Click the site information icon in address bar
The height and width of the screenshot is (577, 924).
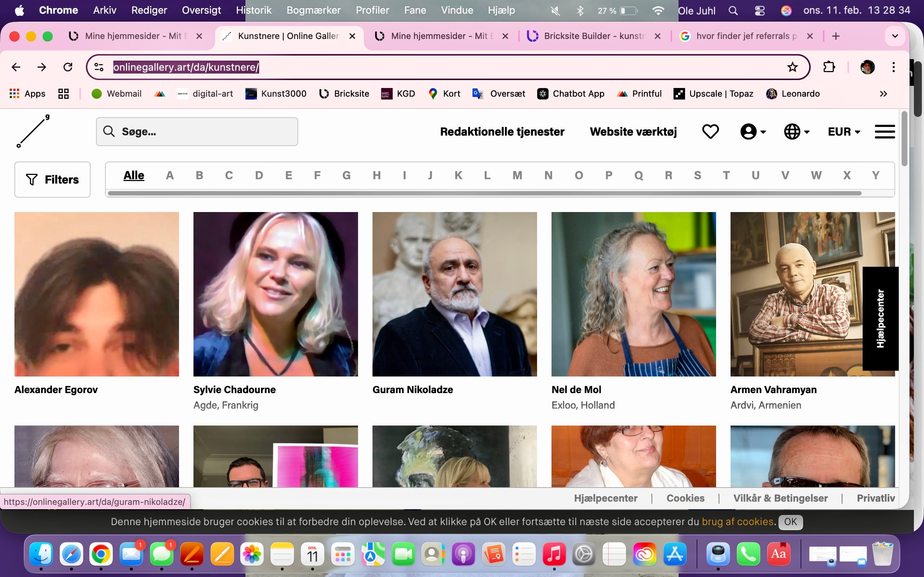tap(99, 67)
